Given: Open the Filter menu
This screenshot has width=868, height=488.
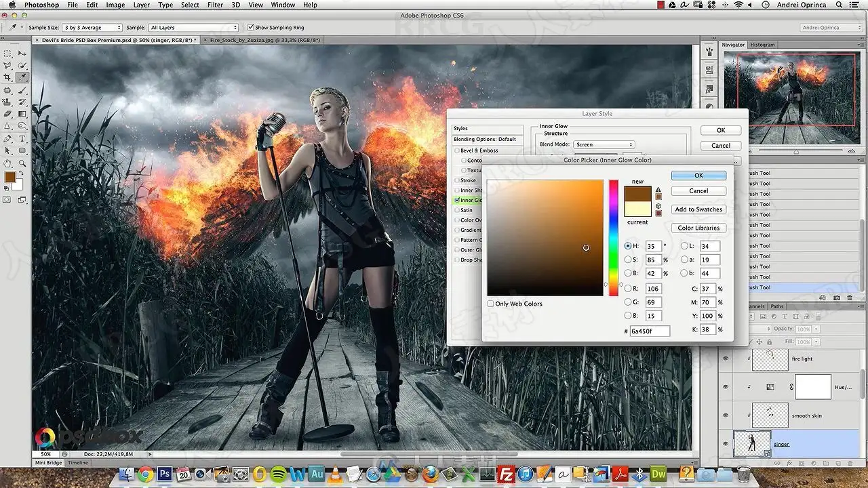Looking at the screenshot, I should tap(215, 5).
